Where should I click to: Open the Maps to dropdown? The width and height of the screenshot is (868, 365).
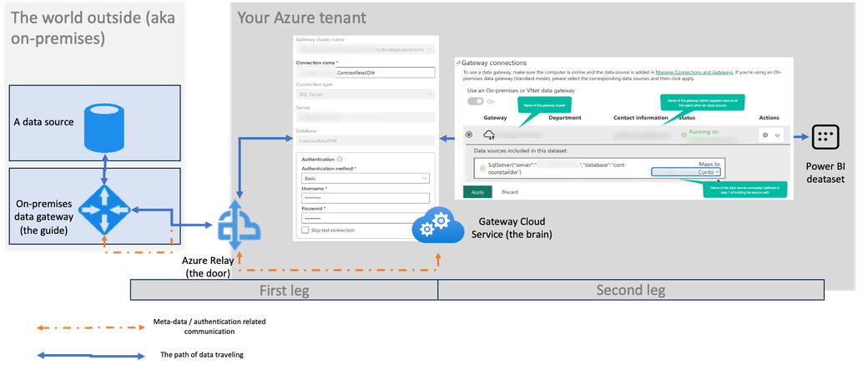click(x=686, y=172)
